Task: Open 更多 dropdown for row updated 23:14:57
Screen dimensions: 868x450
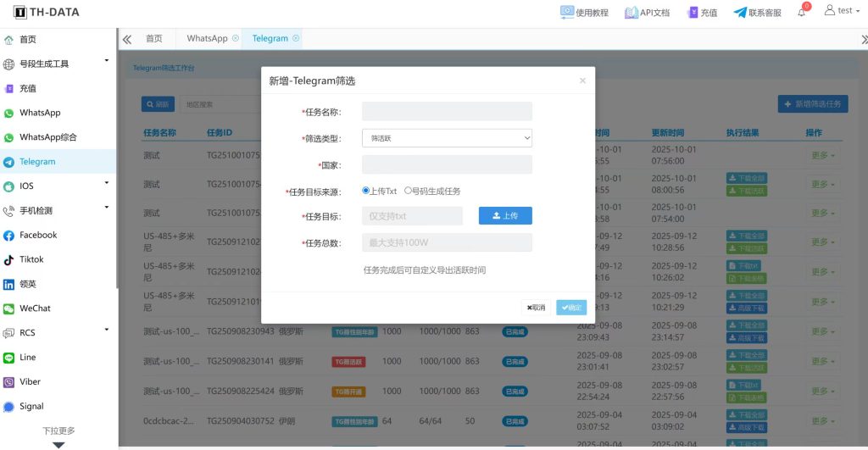Action: tap(823, 331)
